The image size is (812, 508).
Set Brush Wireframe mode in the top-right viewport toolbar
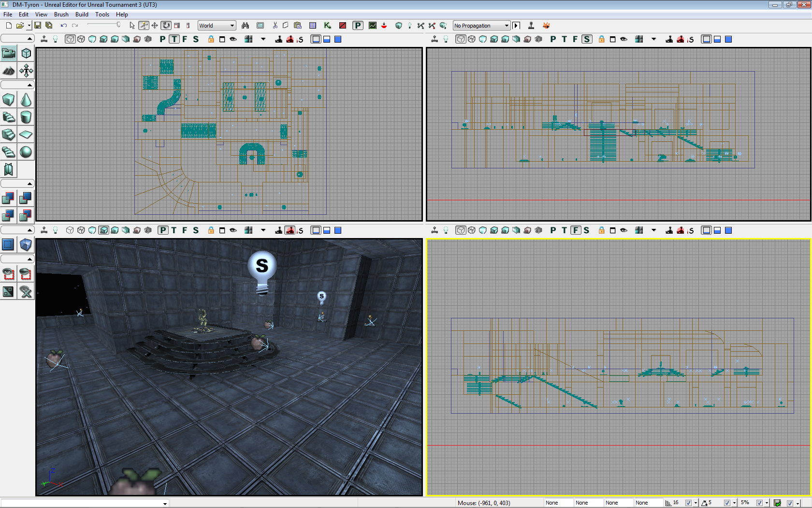click(461, 39)
